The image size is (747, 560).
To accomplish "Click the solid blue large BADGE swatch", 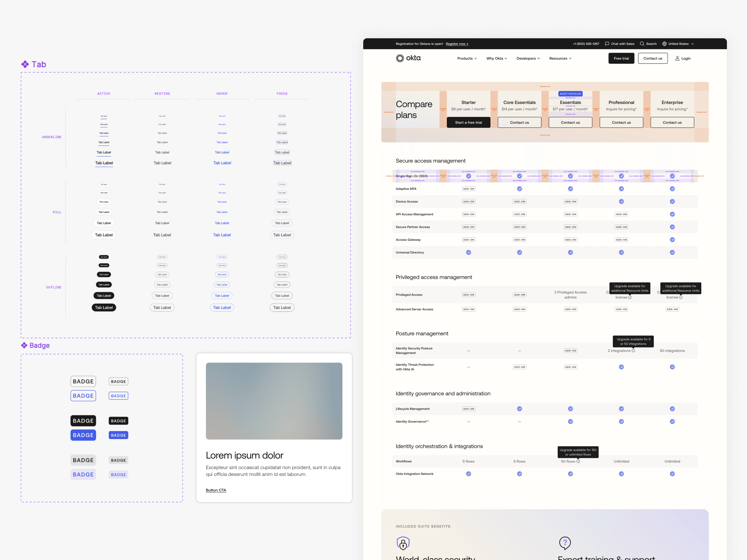I will [83, 435].
